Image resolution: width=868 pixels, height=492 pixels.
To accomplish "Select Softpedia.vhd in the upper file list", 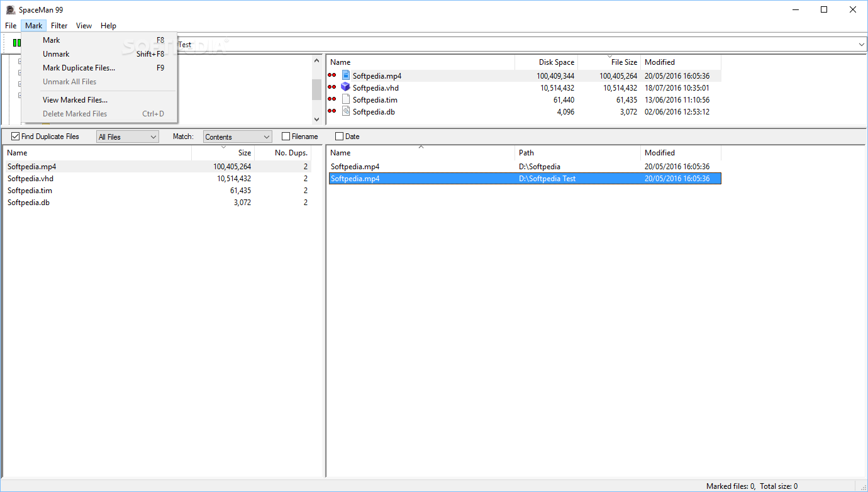I will click(x=376, y=88).
